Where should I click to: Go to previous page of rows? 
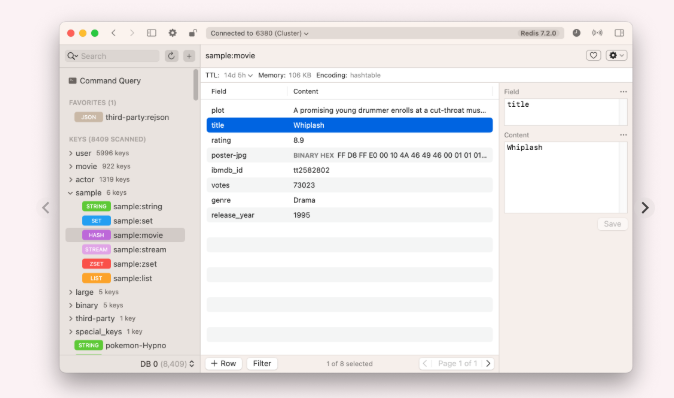click(425, 364)
